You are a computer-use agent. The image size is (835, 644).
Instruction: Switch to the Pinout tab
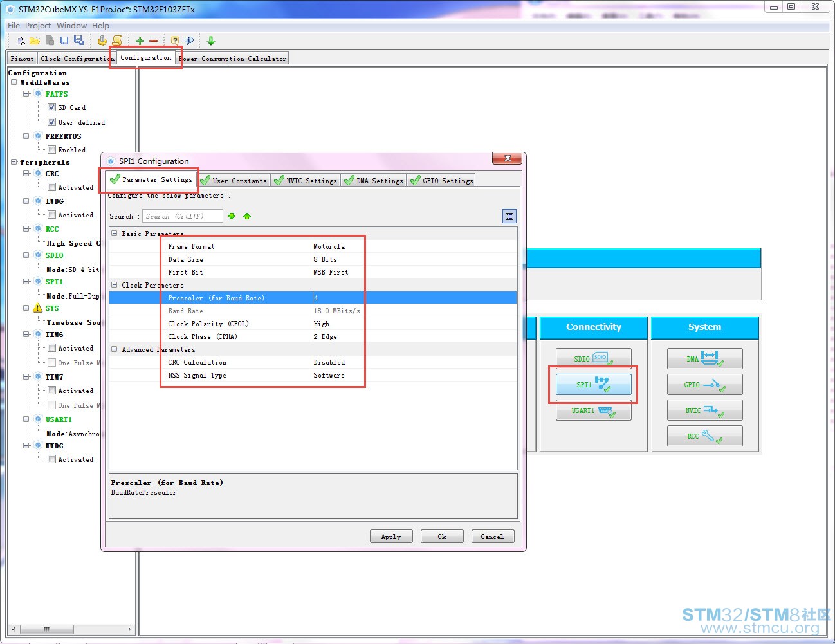pyautogui.click(x=22, y=59)
